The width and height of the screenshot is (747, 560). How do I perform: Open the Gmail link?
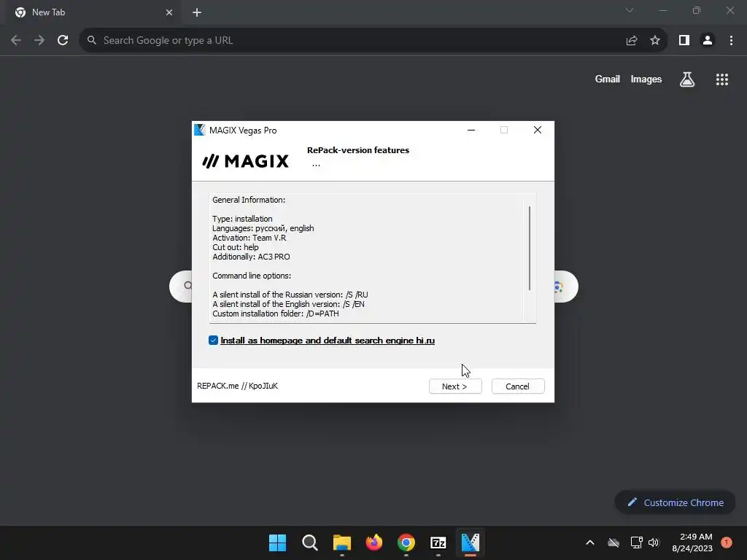[608, 79]
